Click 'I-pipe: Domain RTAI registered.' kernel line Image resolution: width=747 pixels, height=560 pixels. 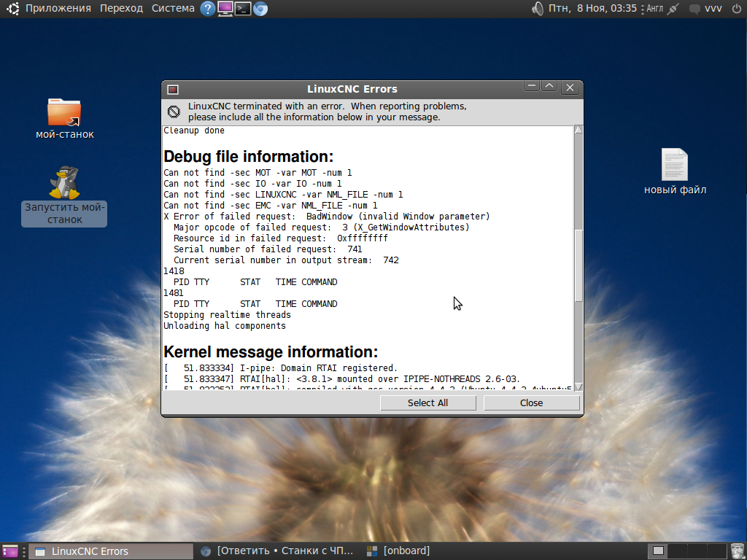click(280, 368)
